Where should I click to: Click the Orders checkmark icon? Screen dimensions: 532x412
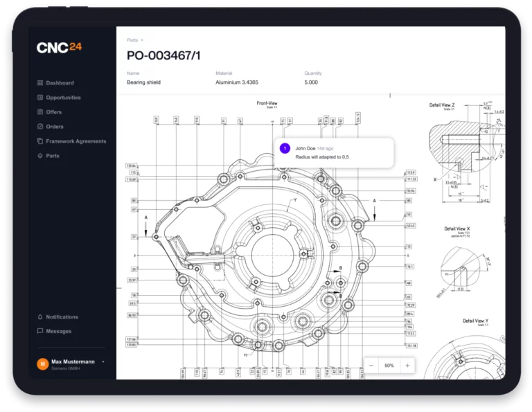(x=40, y=127)
